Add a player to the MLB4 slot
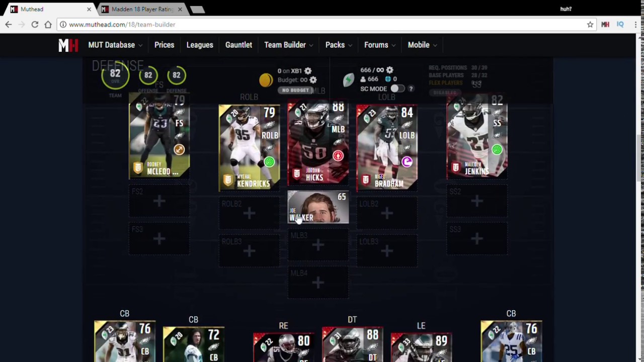The width and height of the screenshot is (644, 362). pyautogui.click(x=317, y=283)
